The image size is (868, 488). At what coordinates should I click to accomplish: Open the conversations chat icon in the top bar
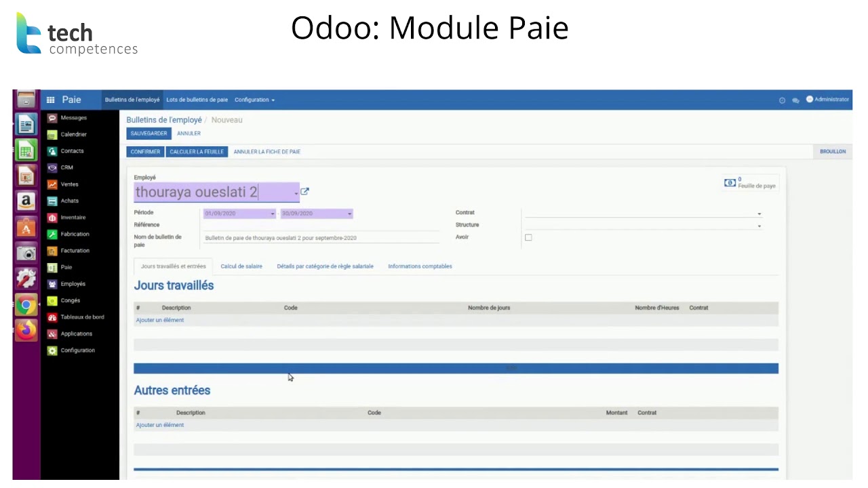pos(795,100)
